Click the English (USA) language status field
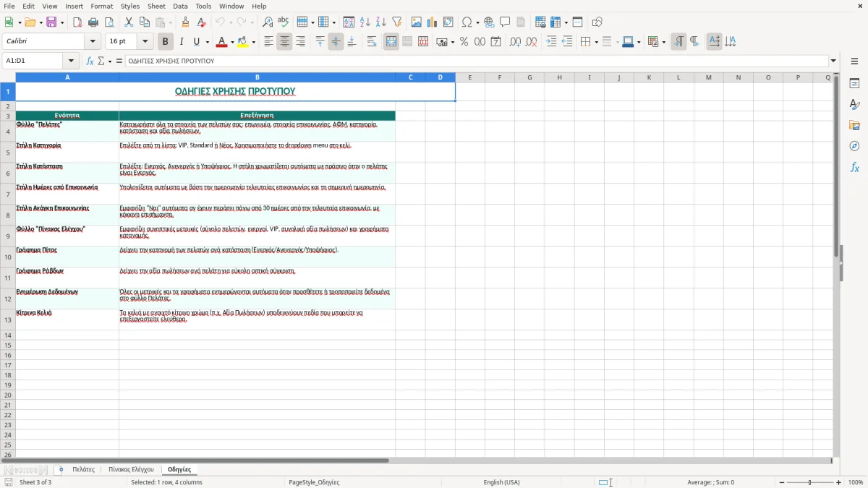 pyautogui.click(x=501, y=482)
